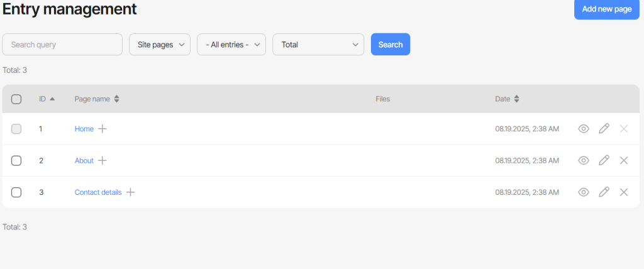Click the Add new page button
This screenshot has width=644, height=269.
coord(607,9)
